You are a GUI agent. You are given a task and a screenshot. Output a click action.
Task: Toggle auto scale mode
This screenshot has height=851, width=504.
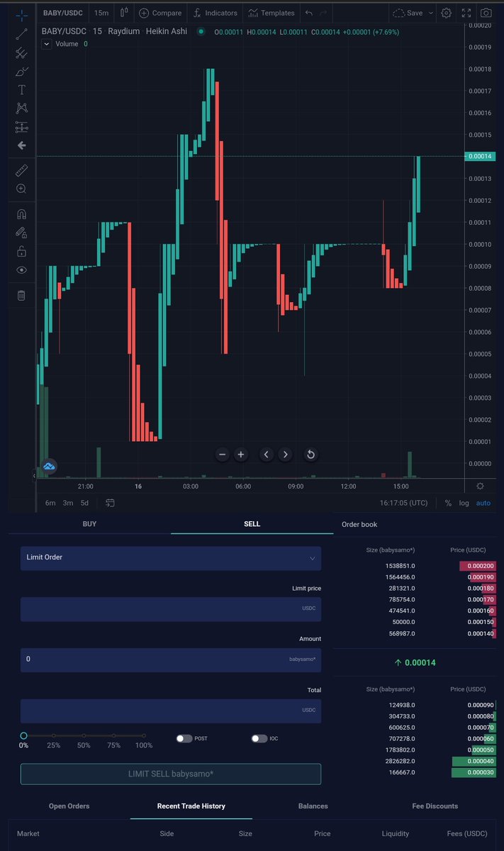coord(483,503)
